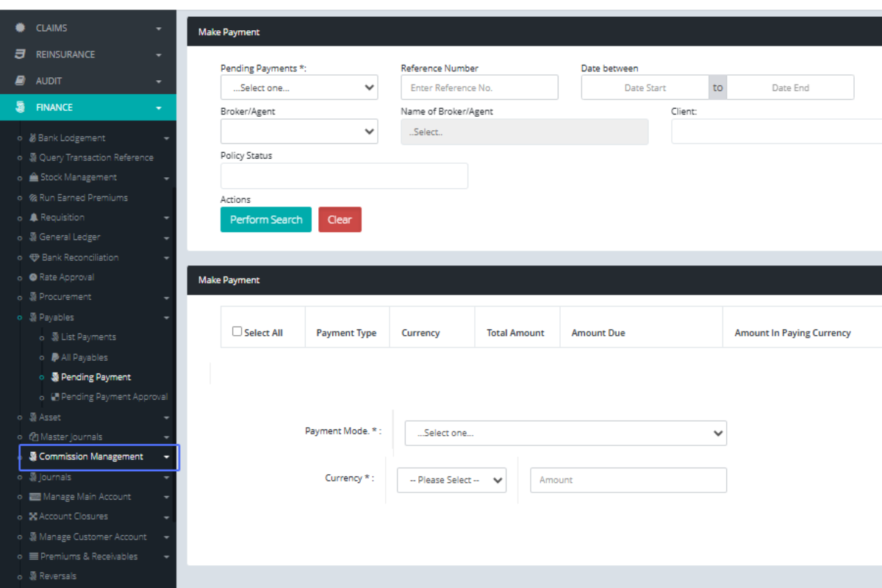Open the Currency Please Select dropdown
Image resolution: width=882 pixels, height=588 pixels.
[451, 480]
